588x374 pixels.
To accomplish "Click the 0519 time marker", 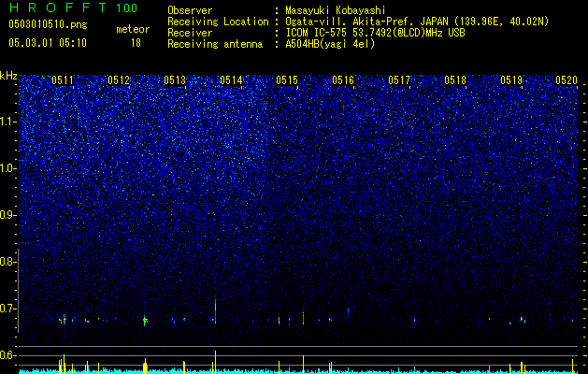I will coord(511,80).
